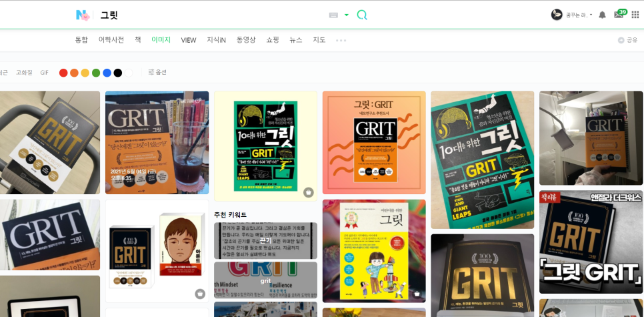This screenshot has width=644, height=317.
Task: Select the green color filter swatch
Action: 96,73
